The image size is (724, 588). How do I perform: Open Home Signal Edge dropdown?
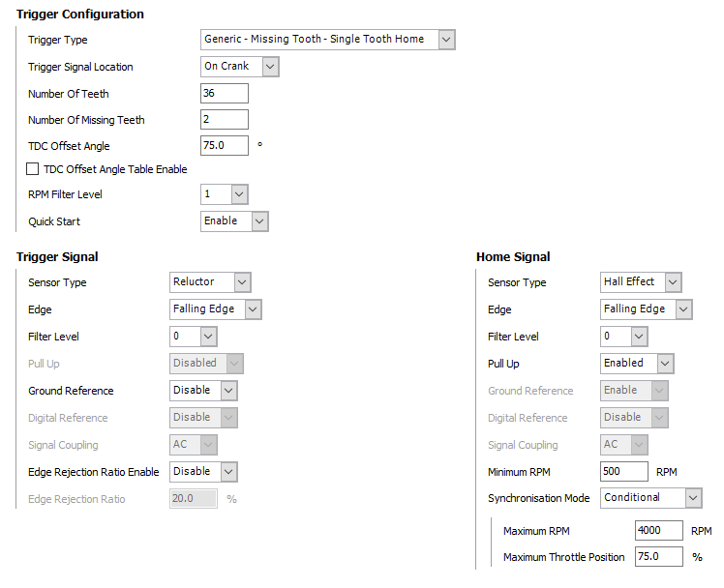647,309
